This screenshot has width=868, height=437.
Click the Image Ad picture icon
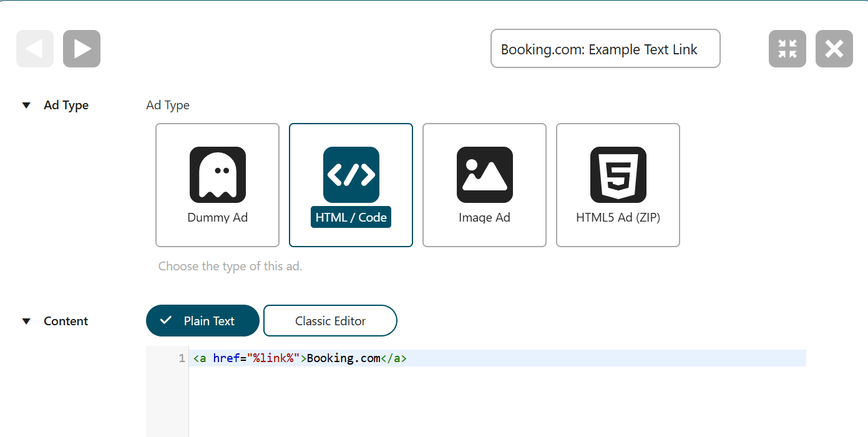[x=484, y=175]
